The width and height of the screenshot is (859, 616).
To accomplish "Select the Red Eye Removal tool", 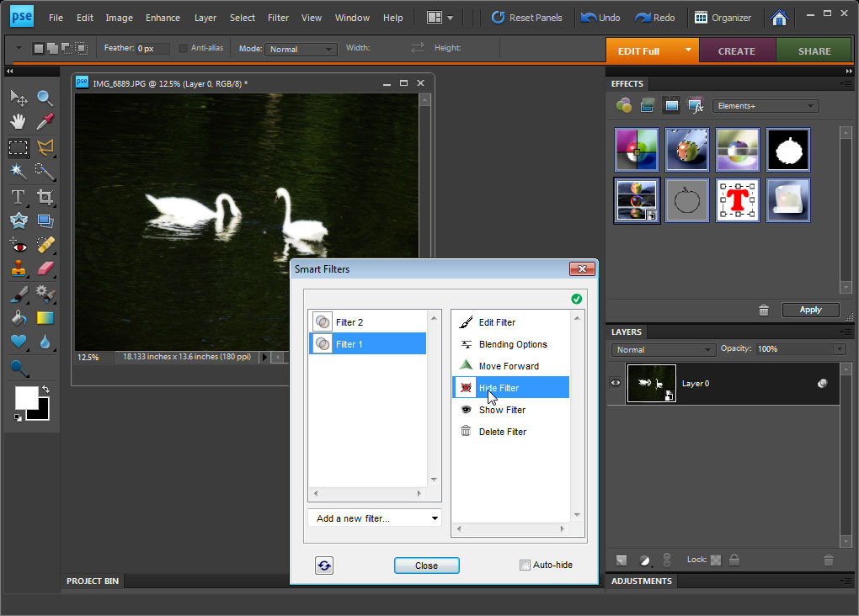I will (18, 245).
